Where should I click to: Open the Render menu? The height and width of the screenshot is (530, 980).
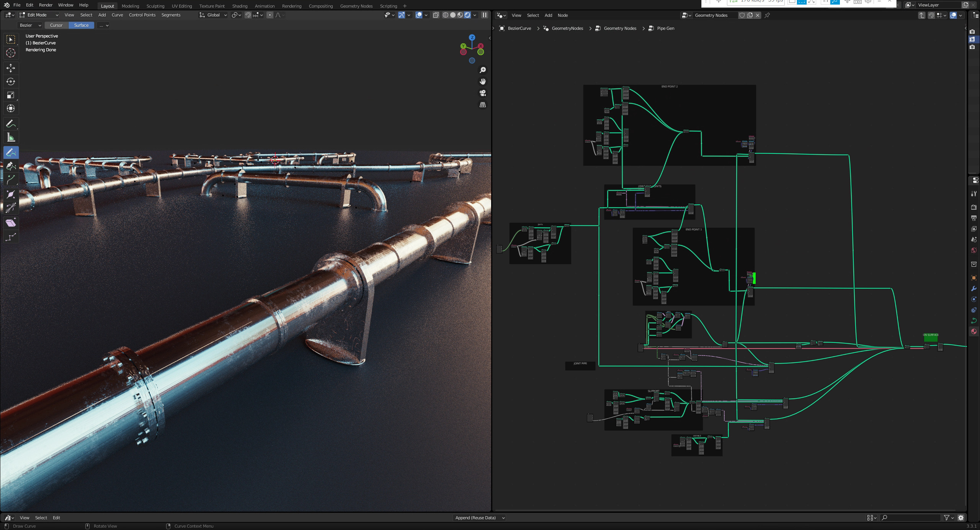(x=46, y=5)
